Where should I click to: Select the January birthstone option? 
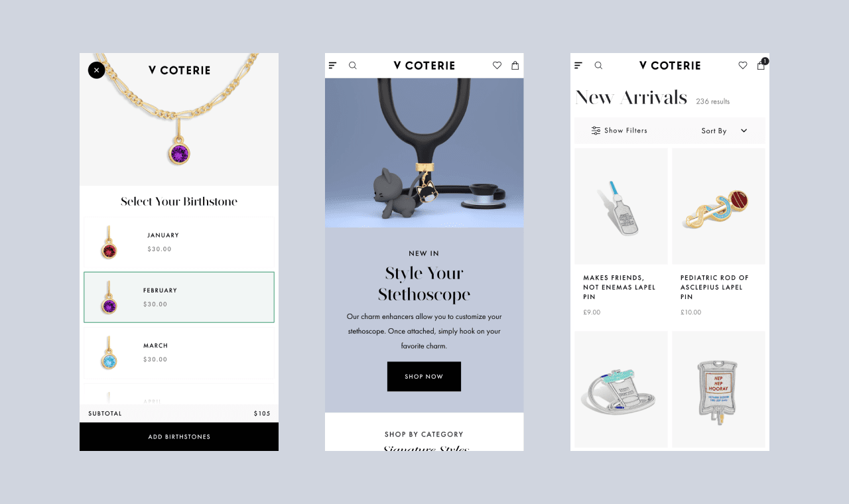(x=179, y=242)
